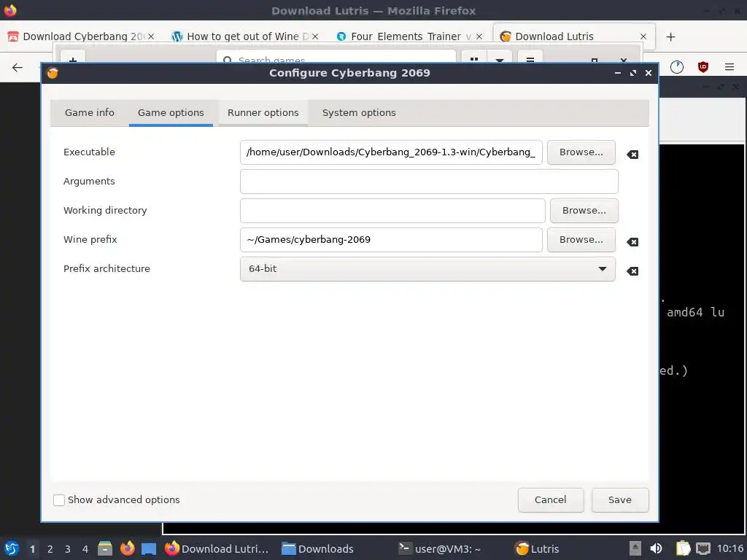Focus the Arguments text field
Viewport: 747px width, 560px height.
click(429, 182)
